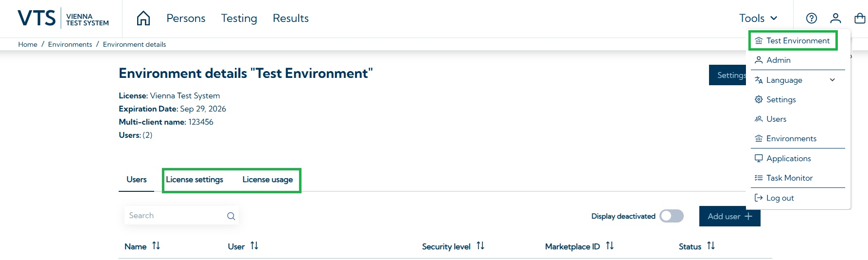This screenshot has width=868, height=260.
Task: Select Task Monitor from menu
Action: point(789,178)
